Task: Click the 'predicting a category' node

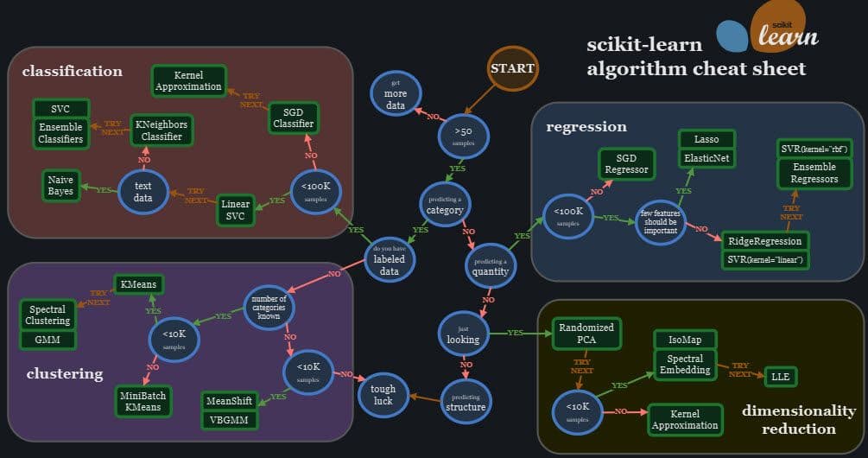Action: 445,204
